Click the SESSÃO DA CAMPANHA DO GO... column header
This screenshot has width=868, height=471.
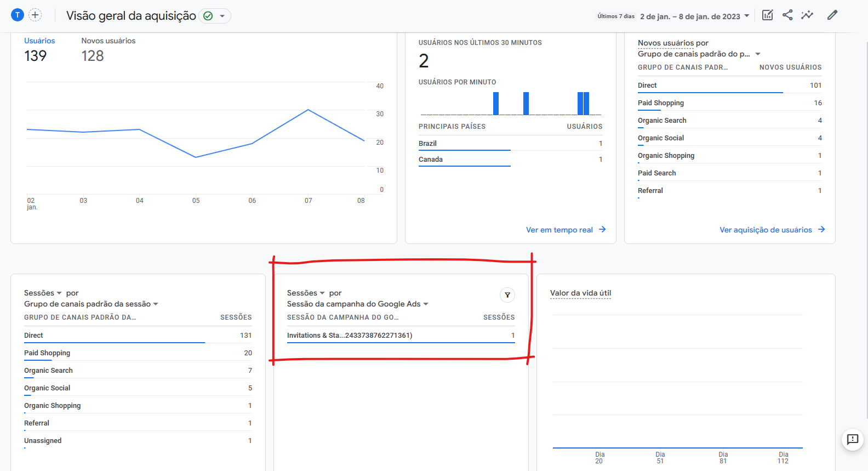click(343, 317)
